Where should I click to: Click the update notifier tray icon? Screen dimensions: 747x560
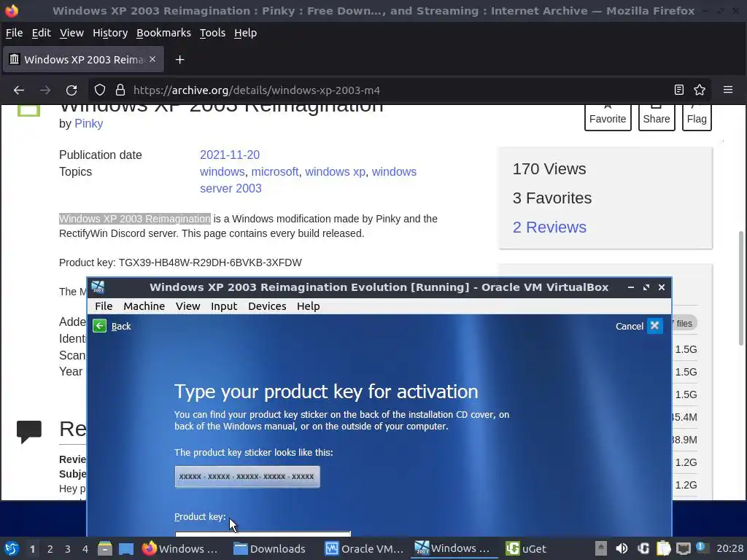click(x=701, y=548)
